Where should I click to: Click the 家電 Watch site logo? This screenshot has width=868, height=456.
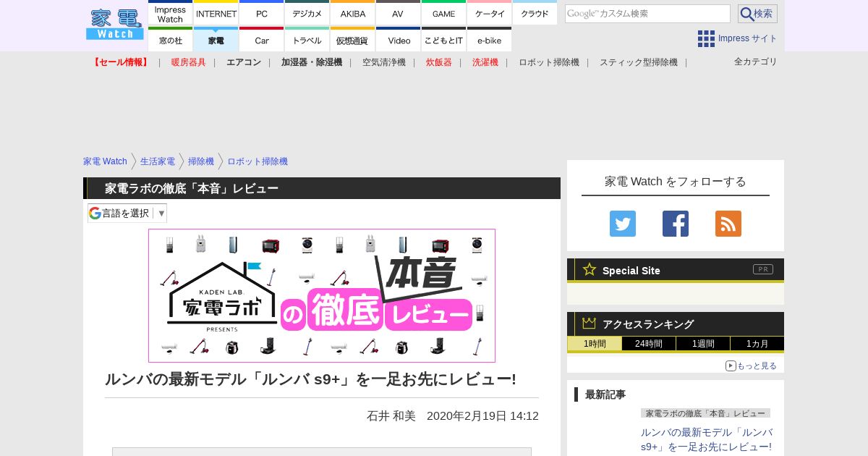pos(114,25)
